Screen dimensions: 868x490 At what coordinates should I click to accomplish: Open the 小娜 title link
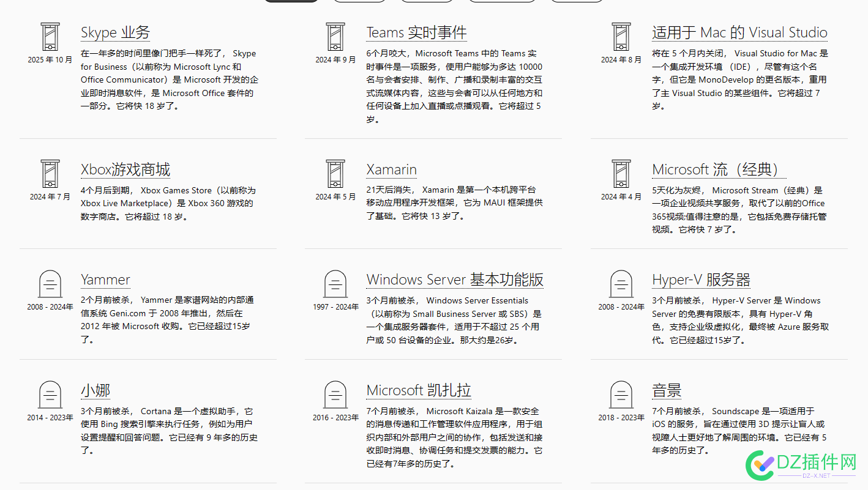[x=95, y=391]
